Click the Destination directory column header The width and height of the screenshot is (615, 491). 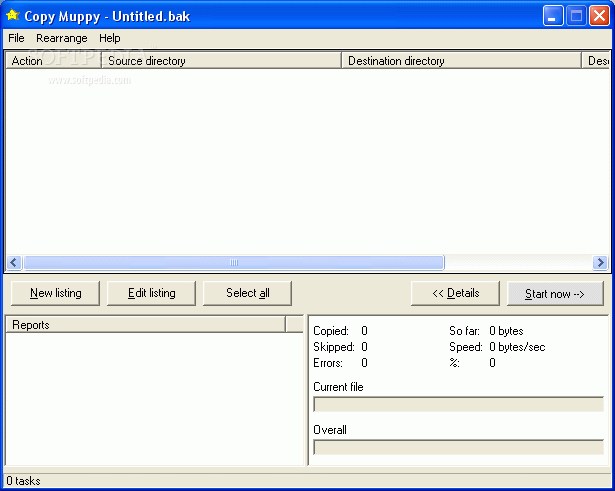461,60
